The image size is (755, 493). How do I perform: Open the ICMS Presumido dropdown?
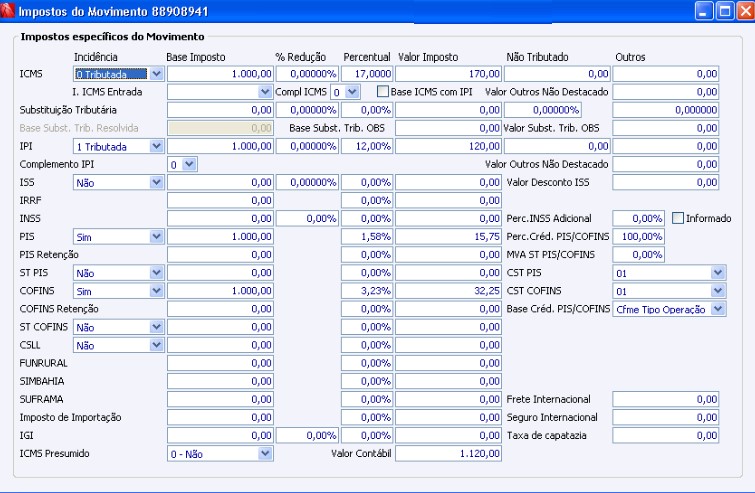click(x=265, y=454)
